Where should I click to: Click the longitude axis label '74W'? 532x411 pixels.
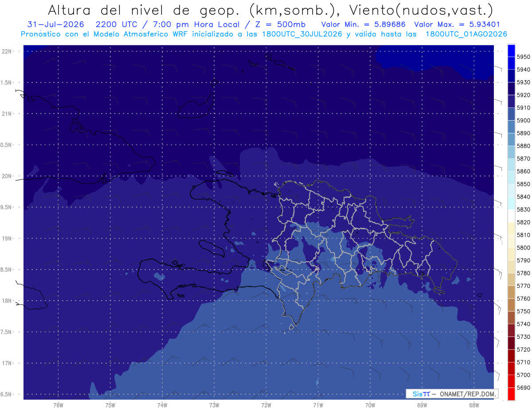(162, 406)
